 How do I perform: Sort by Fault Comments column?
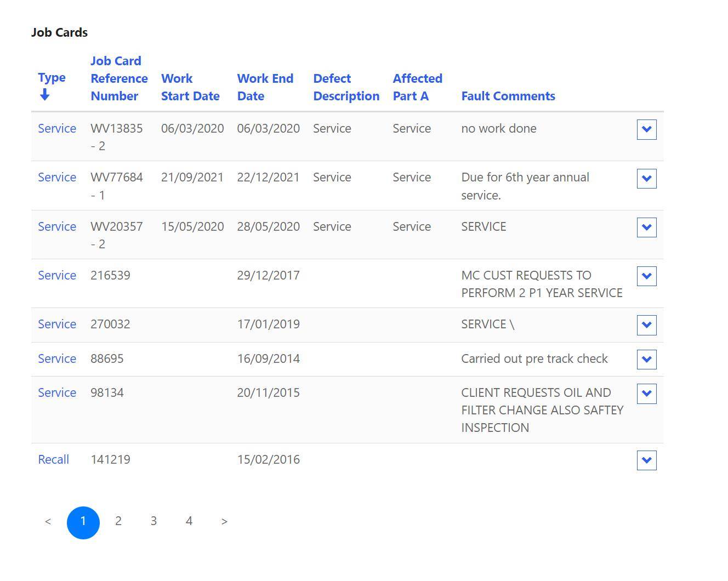(508, 96)
